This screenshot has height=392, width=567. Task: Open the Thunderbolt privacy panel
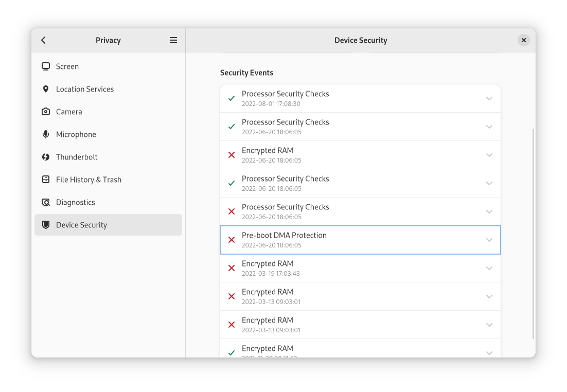77,157
